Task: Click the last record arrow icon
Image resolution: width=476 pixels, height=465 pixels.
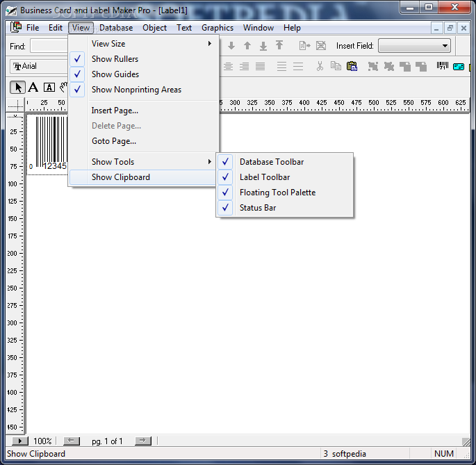Action: [x=263, y=46]
